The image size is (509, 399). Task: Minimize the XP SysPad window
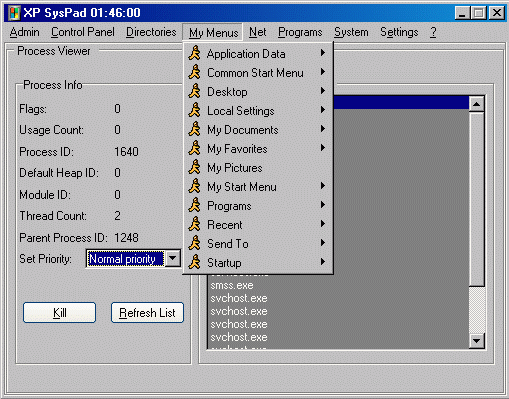pyautogui.click(x=462, y=13)
